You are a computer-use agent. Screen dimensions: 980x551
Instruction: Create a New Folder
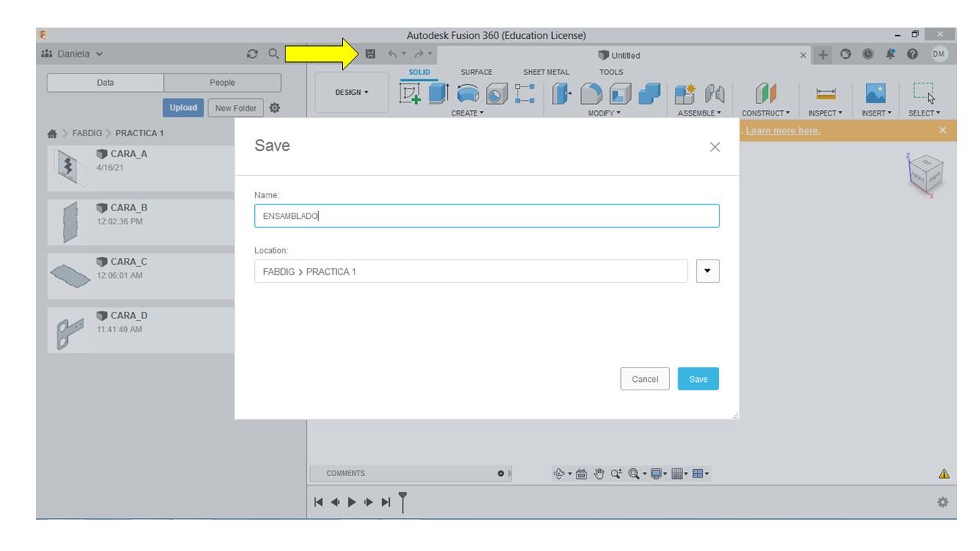click(234, 108)
